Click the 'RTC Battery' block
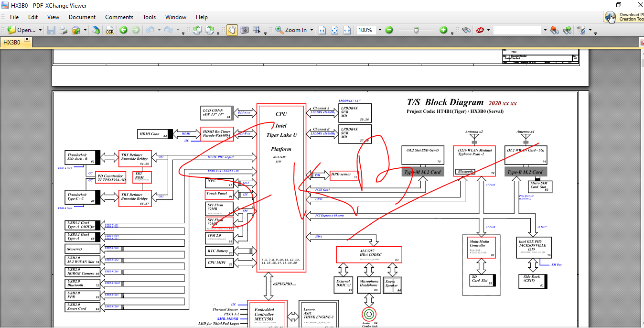Image resolution: width=644 pixels, height=328 pixels. click(x=219, y=251)
